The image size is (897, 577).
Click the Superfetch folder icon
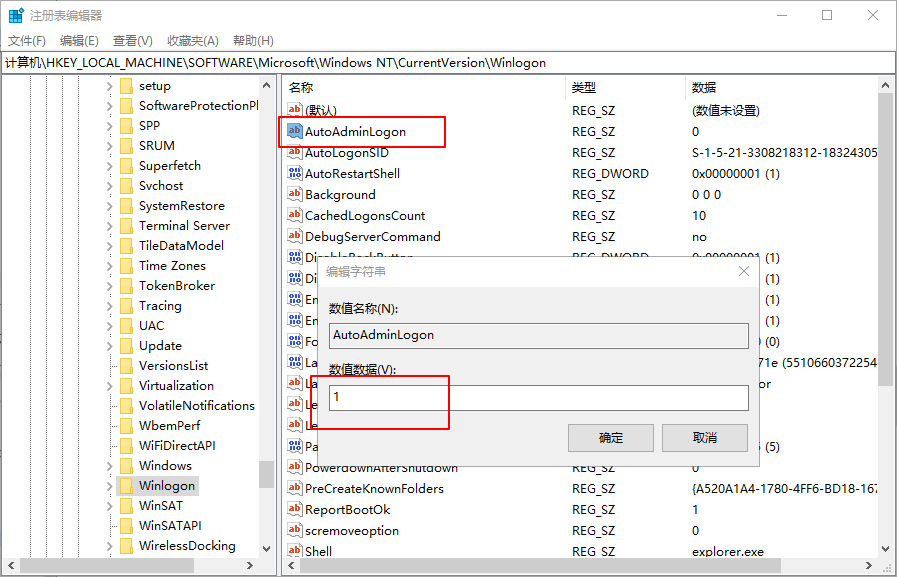point(128,165)
